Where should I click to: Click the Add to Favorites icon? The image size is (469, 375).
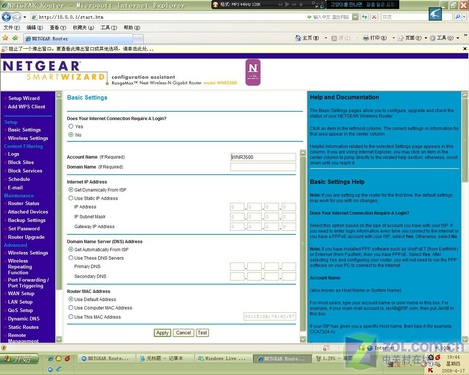pyautogui.click(x=15, y=38)
